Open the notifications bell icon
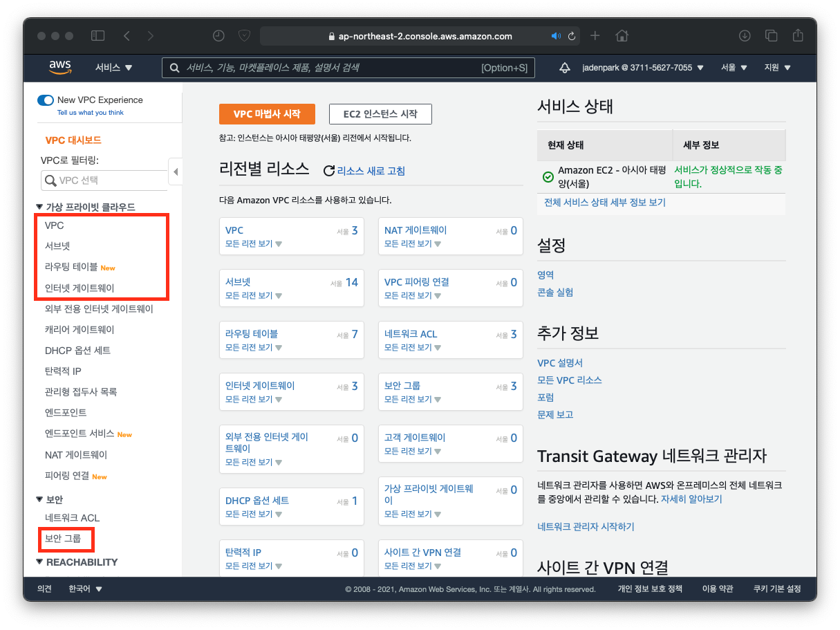Viewport: 840px width, 630px height. coord(565,68)
